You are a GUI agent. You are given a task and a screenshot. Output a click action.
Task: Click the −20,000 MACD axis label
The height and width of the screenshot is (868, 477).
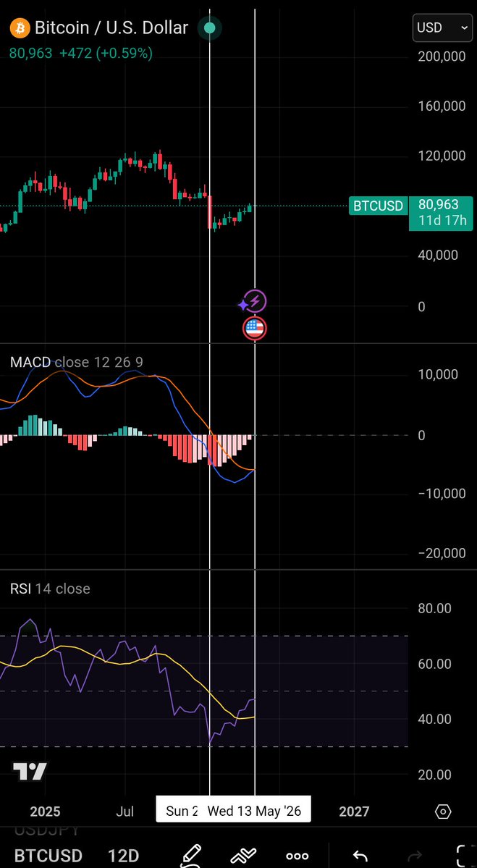[x=442, y=553]
